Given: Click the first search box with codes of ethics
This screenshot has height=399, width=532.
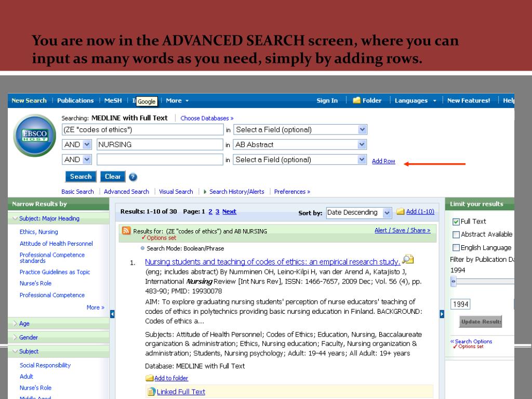Looking at the screenshot, I should [x=142, y=129].
